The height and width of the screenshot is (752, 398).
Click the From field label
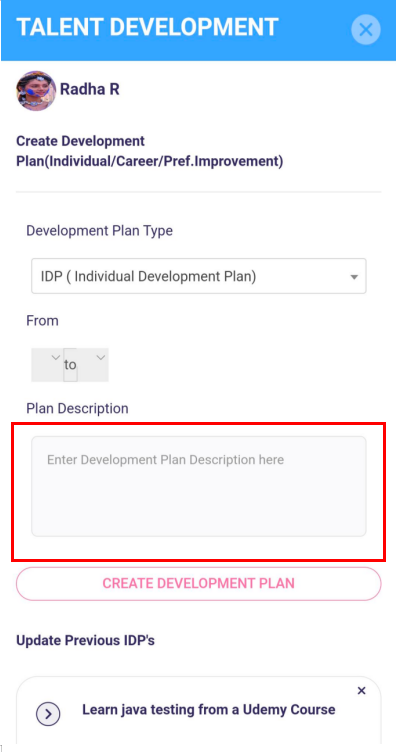42,320
